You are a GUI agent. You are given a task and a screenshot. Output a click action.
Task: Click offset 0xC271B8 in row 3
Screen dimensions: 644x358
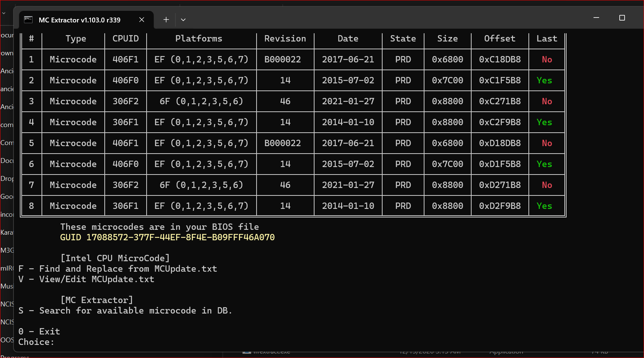pos(500,101)
